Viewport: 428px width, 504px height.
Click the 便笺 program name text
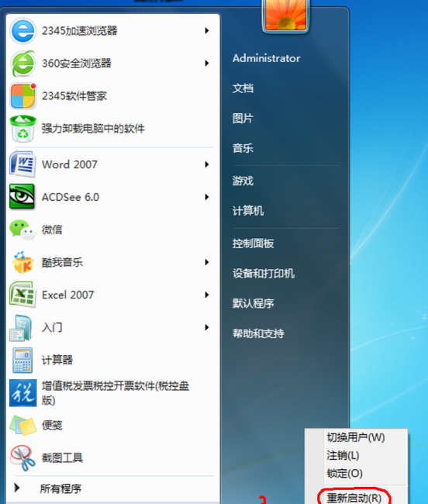[x=52, y=425]
